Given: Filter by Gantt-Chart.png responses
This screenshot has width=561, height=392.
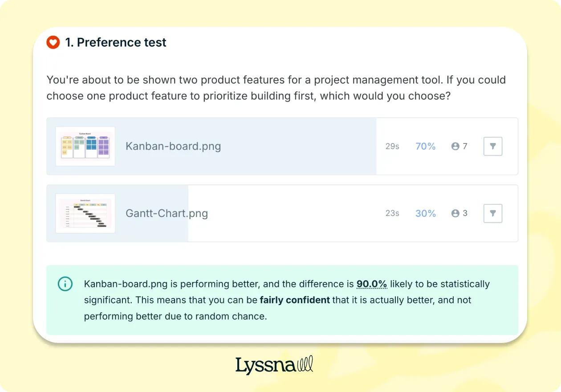Looking at the screenshot, I should [x=492, y=213].
